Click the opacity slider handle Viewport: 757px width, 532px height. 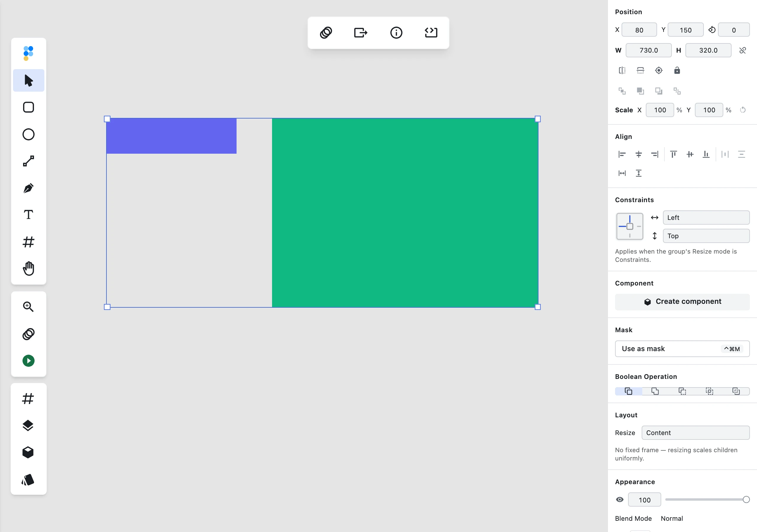coord(746,500)
